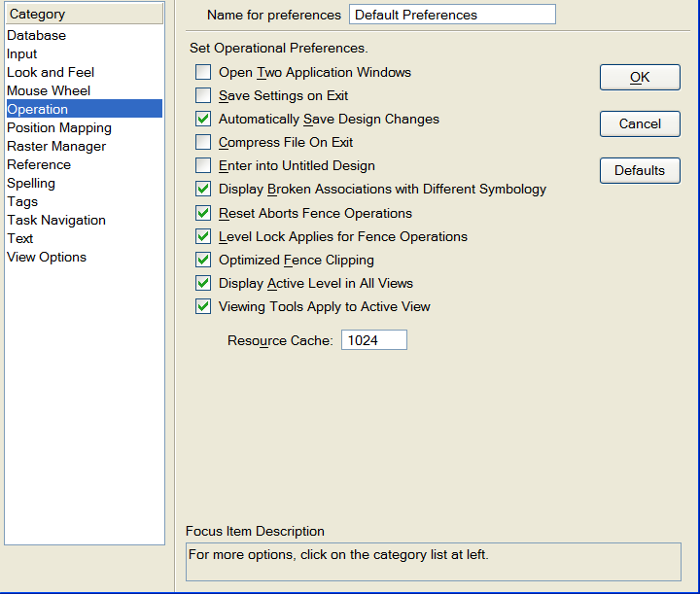700x594 pixels.
Task: Select the Raster Manager category
Action: click(x=85, y=146)
